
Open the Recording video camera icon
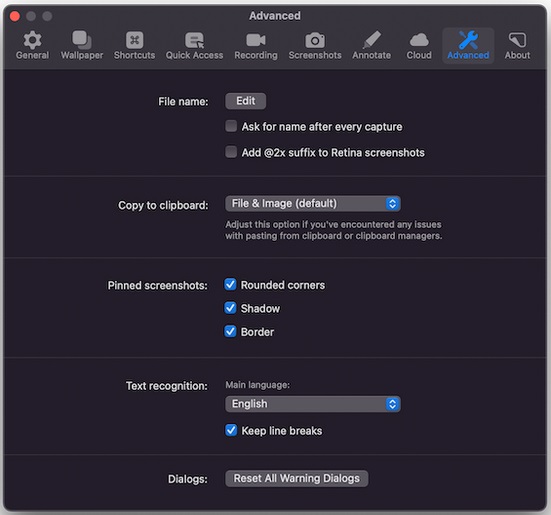point(256,40)
